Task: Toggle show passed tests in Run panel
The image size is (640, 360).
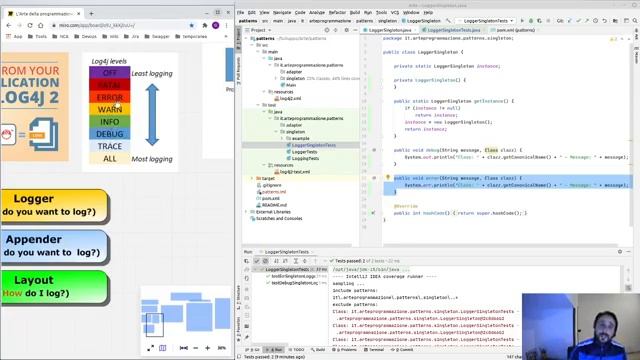Action: (x=257, y=261)
